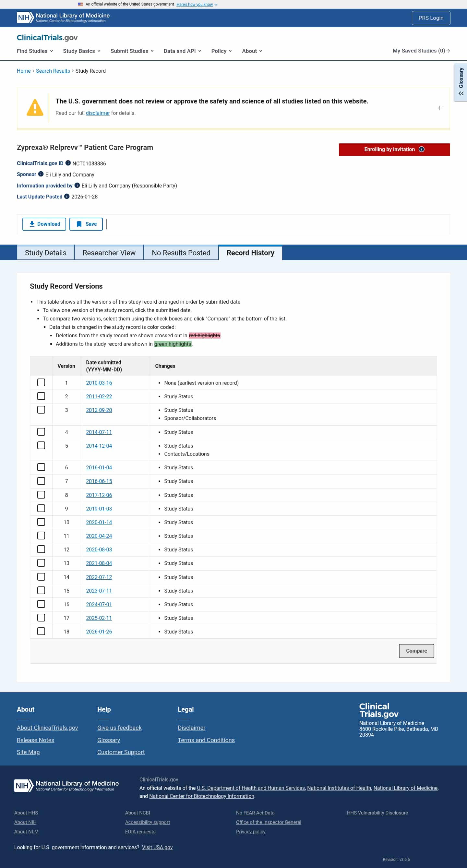
Task: Open the Find Studies dropdown menu
Action: pyautogui.click(x=35, y=51)
